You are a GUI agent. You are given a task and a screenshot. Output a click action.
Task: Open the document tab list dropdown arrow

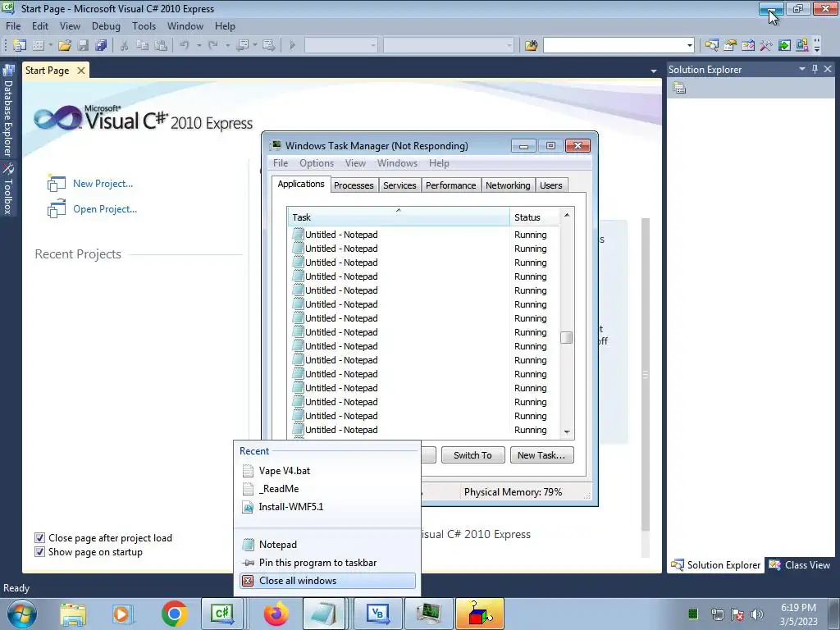click(x=654, y=71)
